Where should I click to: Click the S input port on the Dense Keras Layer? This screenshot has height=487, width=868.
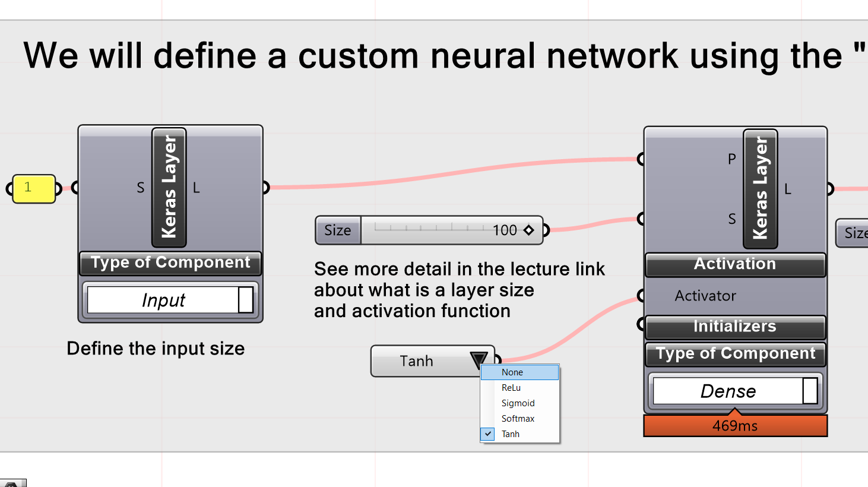[640, 219]
